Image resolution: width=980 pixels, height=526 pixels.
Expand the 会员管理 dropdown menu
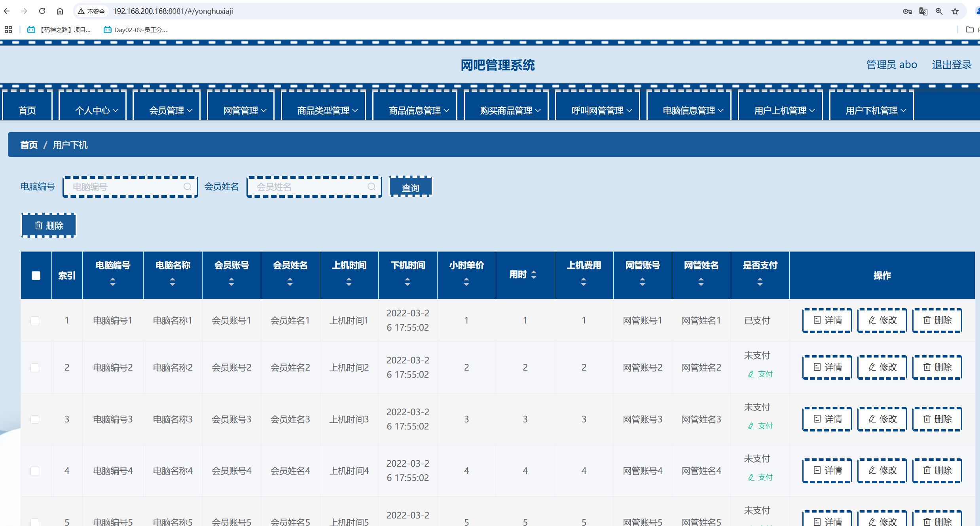[x=171, y=110]
